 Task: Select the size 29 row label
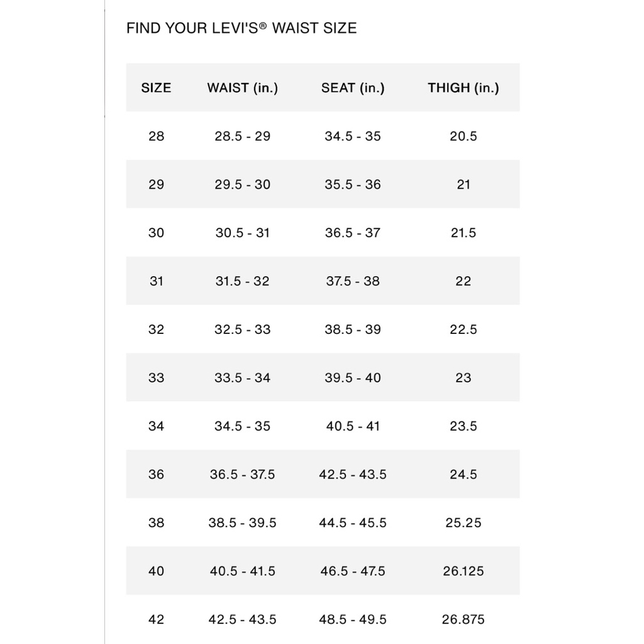click(x=156, y=184)
